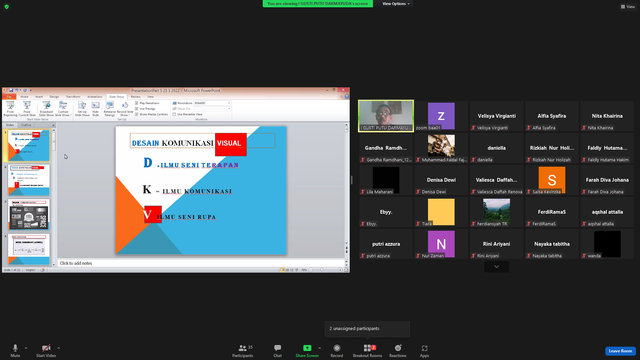Click the presenter I GUSTI PUTU video tile
Image resolution: width=640 pixels, height=360 pixels.
pos(386,116)
